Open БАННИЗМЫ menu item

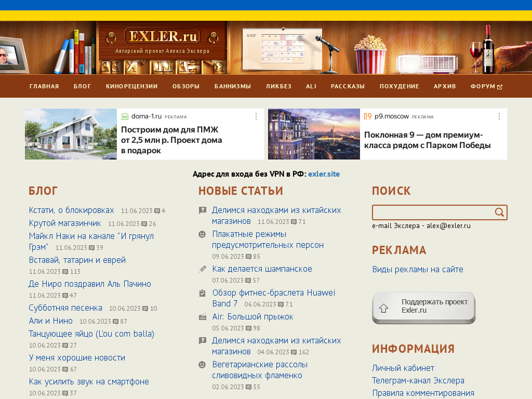[233, 87]
